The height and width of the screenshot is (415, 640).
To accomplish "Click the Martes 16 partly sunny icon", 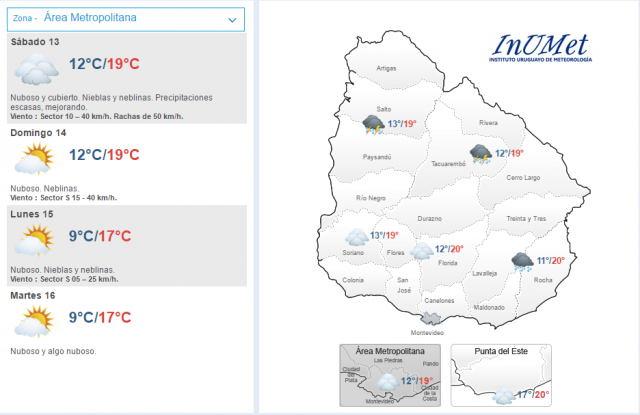I will coord(34,320).
